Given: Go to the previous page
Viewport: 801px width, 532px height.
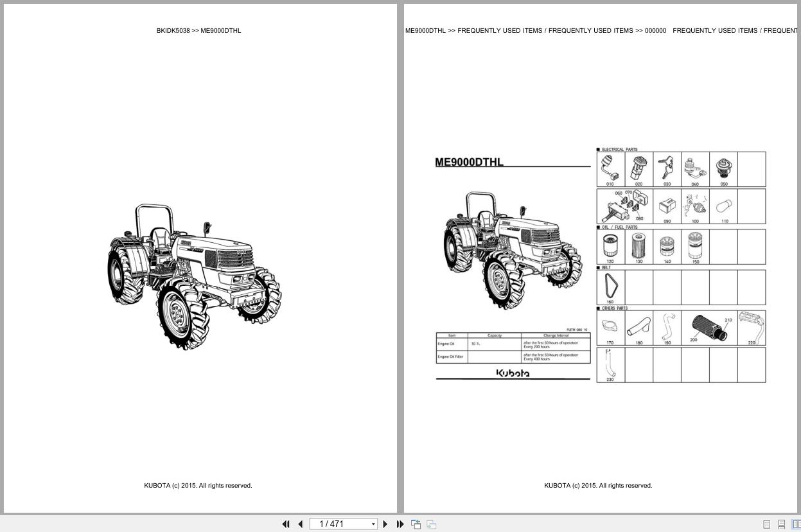Looking at the screenshot, I should (300, 524).
